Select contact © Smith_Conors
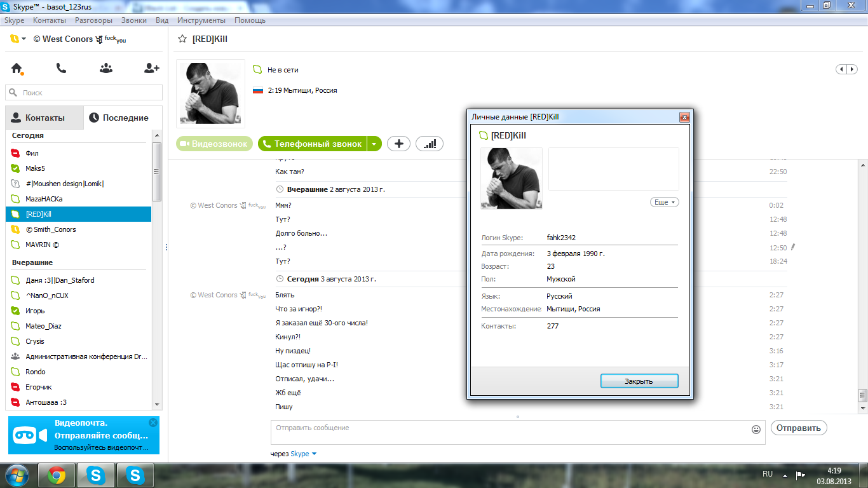 click(x=79, y=229)
